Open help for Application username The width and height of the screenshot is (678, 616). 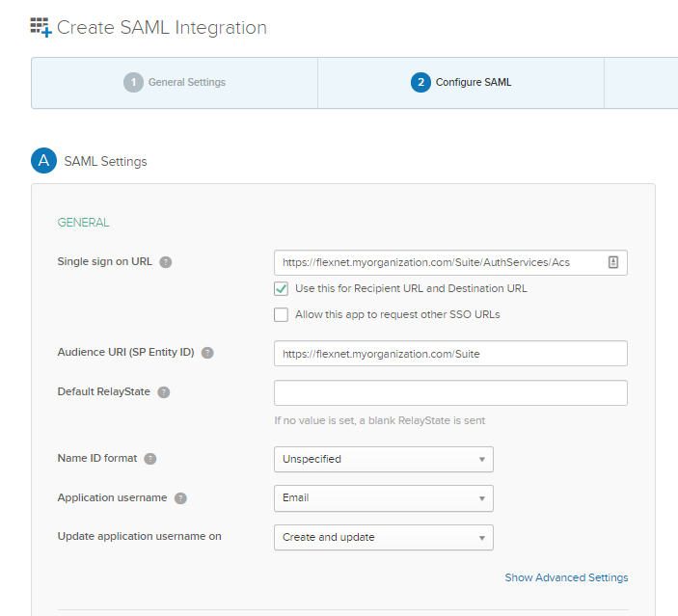(x=180, y=498)
